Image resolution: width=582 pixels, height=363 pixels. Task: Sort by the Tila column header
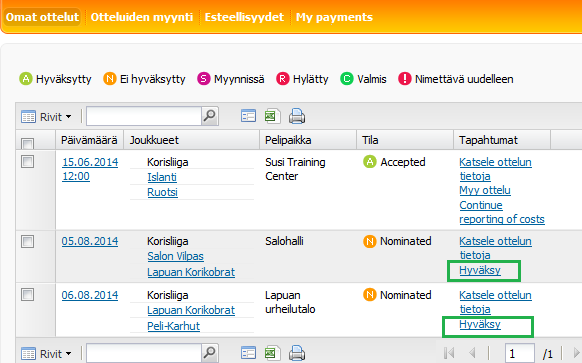point(405,140)
